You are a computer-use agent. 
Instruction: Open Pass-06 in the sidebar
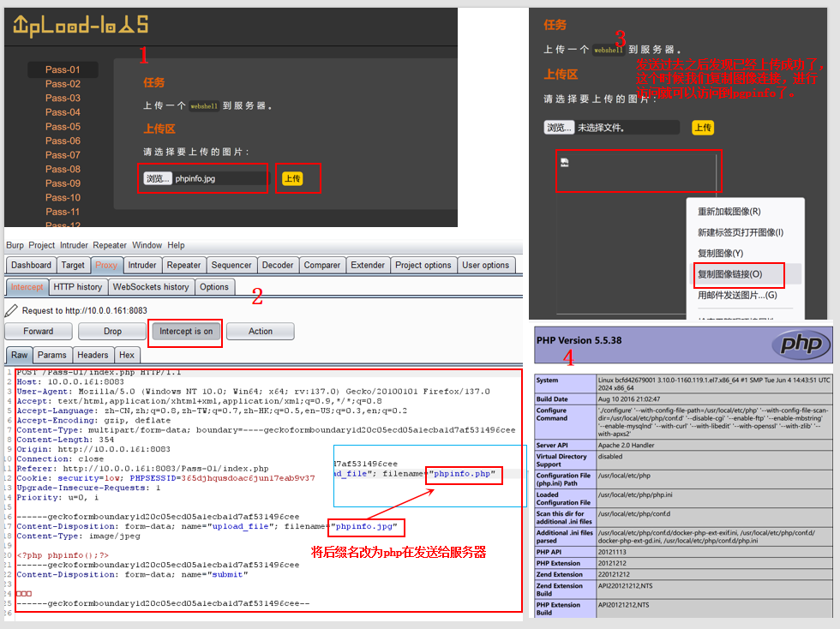coord(63,141)
